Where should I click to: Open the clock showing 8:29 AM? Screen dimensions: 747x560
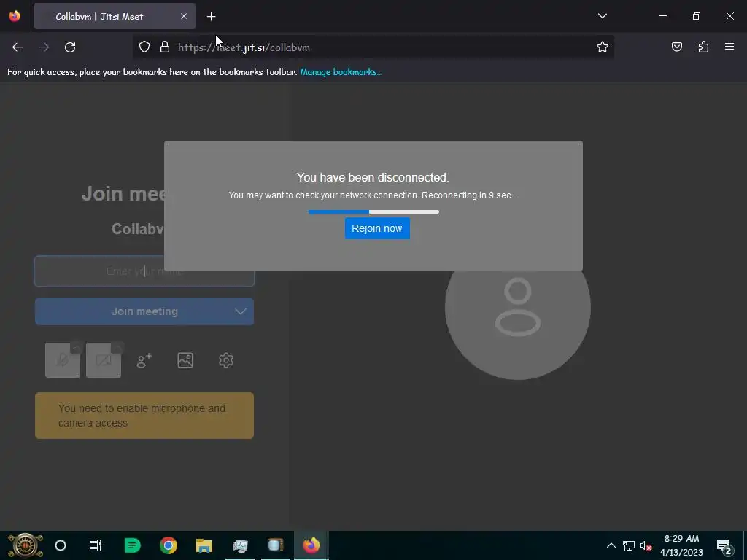[x=681, y=545]
